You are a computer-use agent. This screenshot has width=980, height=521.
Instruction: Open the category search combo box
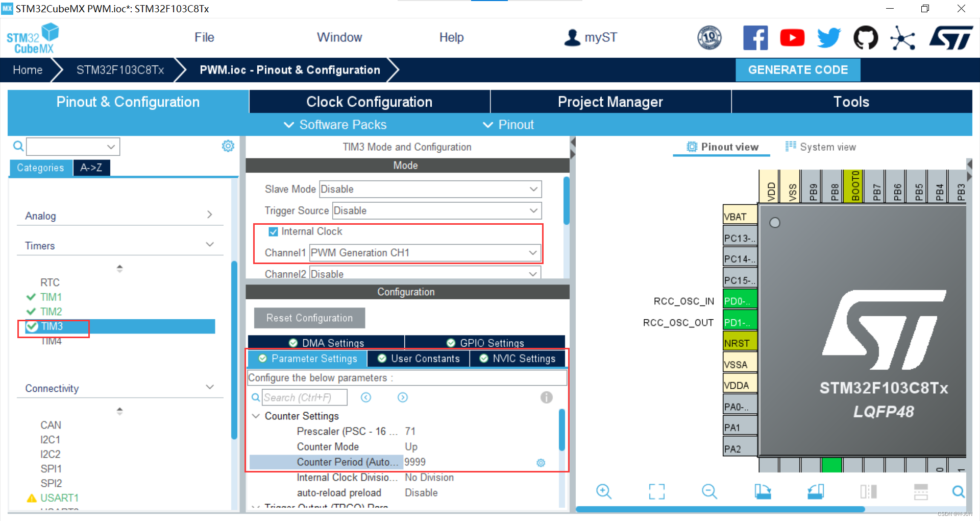click(73, 147)
